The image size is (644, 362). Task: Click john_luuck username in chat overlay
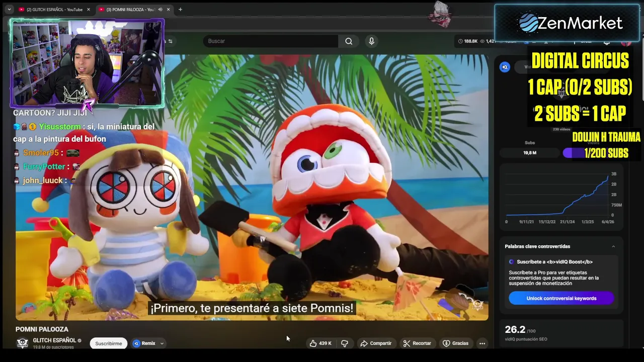[x=43, y=180]
